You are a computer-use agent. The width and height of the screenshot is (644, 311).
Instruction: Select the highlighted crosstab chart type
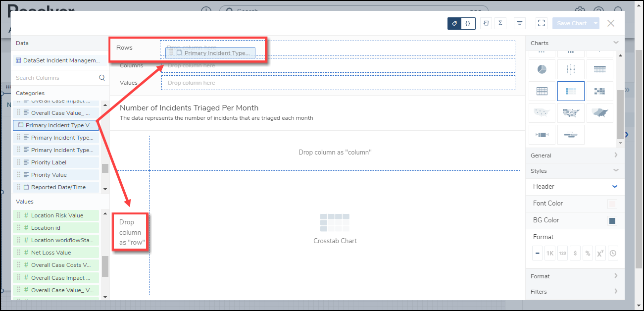pyautogui.click(x=571, y=91)
